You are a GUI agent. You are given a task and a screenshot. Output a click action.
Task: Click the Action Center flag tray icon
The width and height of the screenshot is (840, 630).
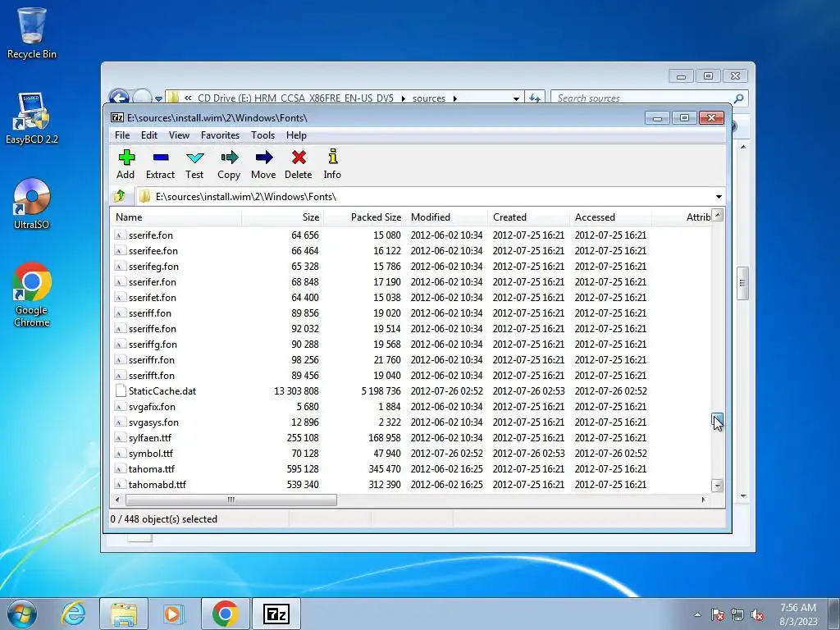[x=717, y=614]
